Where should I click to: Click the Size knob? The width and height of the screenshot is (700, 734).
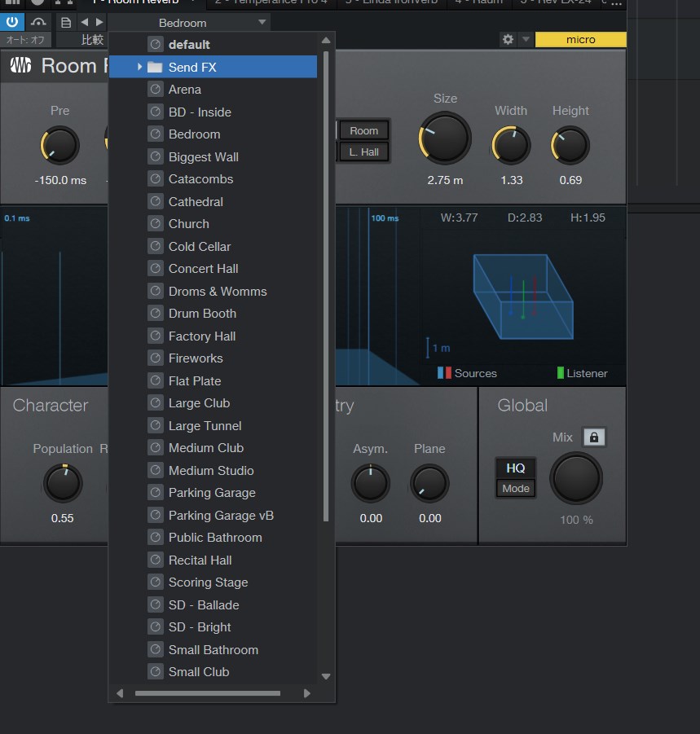[x=445, y=137]
